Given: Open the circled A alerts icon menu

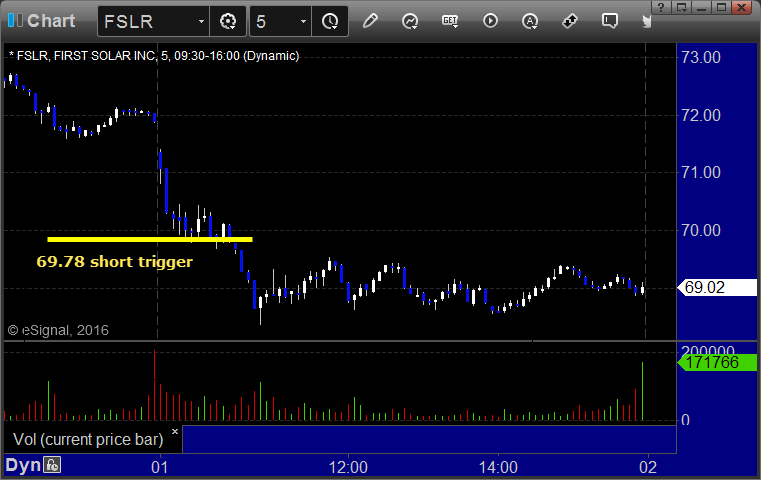Looking at the screenshot, I should click(529, 21).
